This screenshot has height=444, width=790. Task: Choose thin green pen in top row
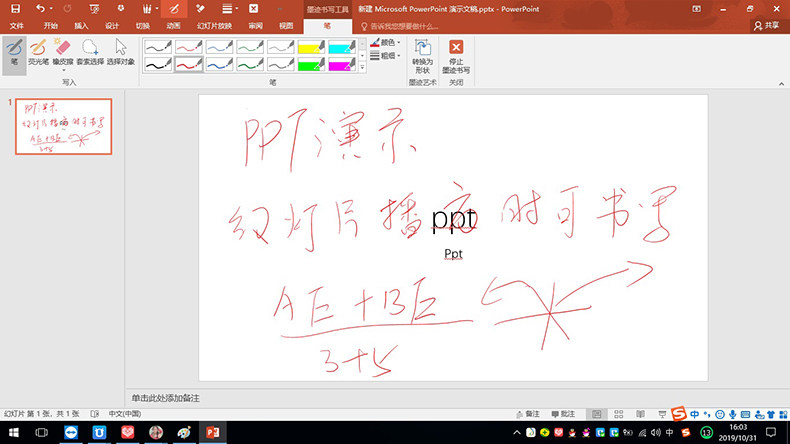tap(250, 47)
